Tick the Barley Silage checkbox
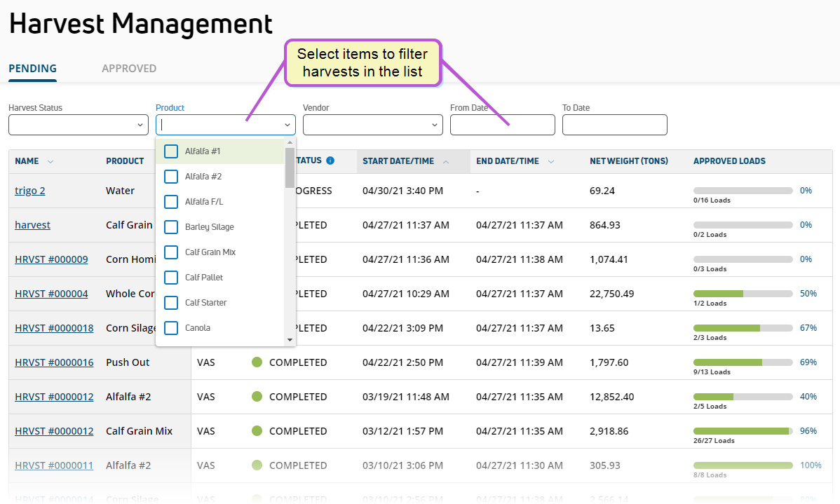The height and width of the screenshot is (504, 840). 171,226
